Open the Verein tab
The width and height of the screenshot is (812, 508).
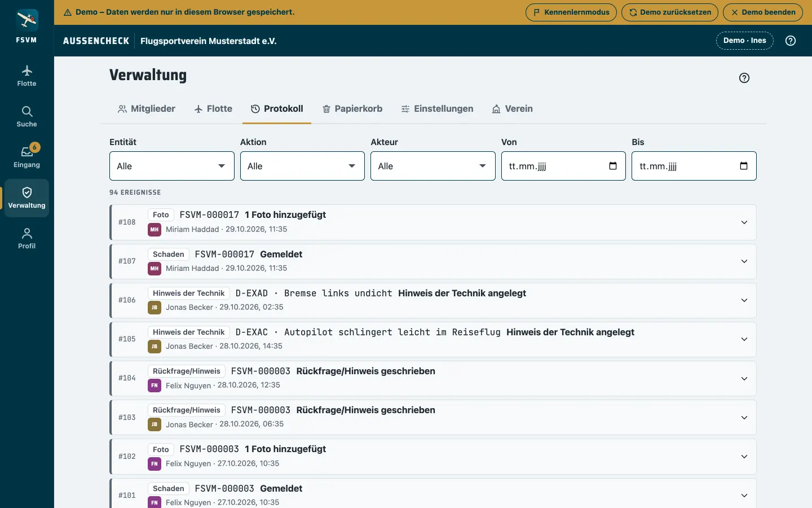tap(512, 109)
